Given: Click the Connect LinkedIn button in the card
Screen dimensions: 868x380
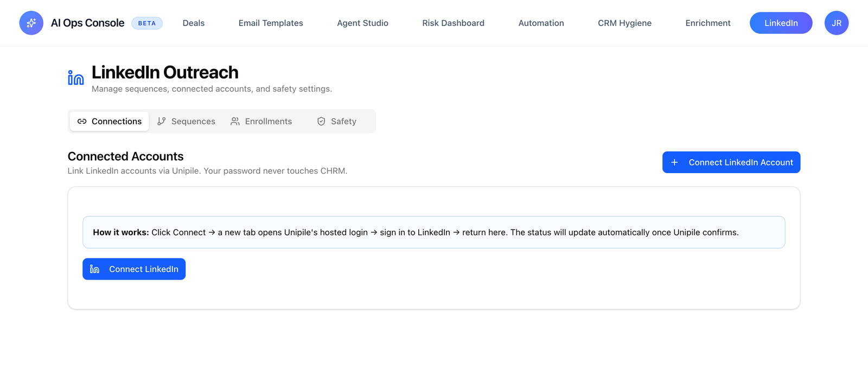Looking at the screenshot, I should pyautogui.click(x=134, y=269).
